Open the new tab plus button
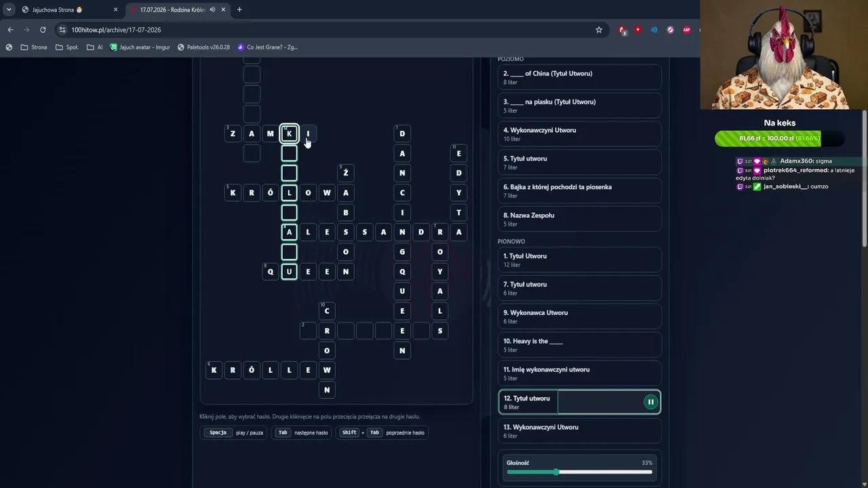Image resolution: width=868 pixels, height=488 pixels. point(239,9)
